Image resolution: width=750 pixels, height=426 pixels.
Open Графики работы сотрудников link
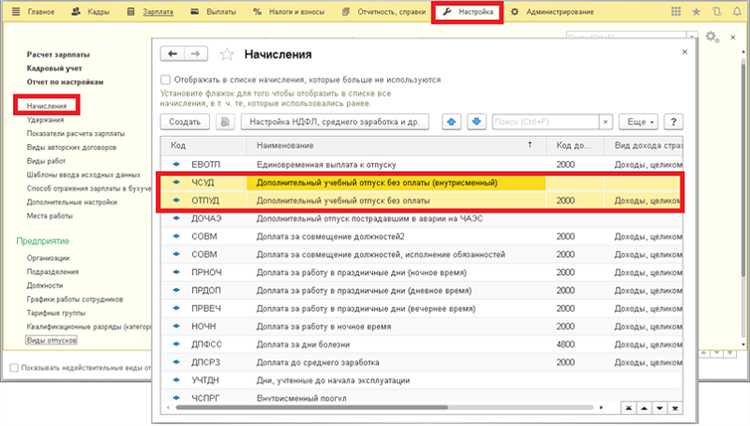click(75, 299)
